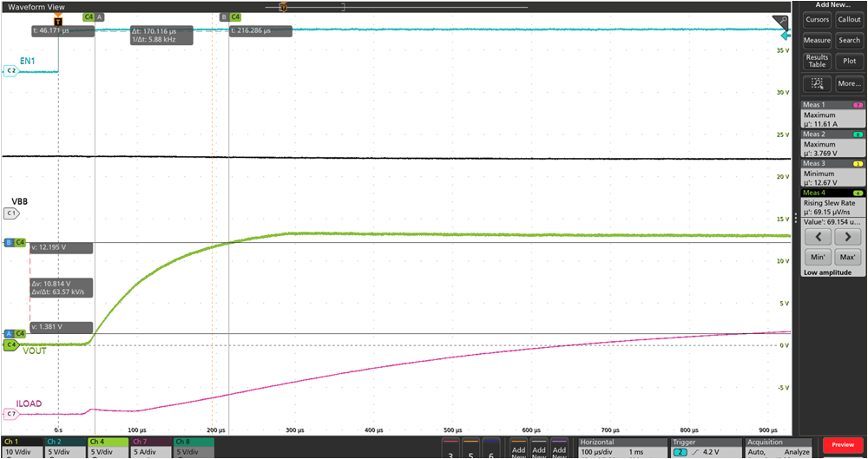
Task: Go to previous measurement occurrence arrow
Action: click(x=817, y=236)
